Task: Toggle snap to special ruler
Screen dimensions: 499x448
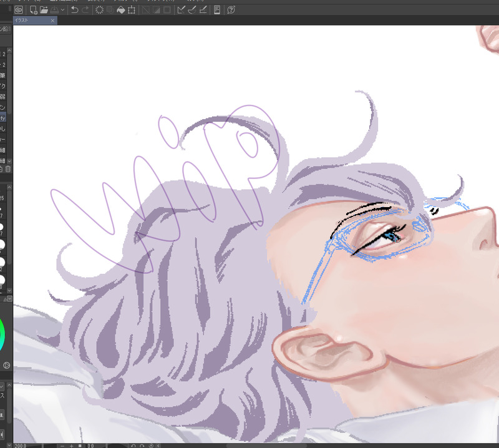Action: coord(192,10)
